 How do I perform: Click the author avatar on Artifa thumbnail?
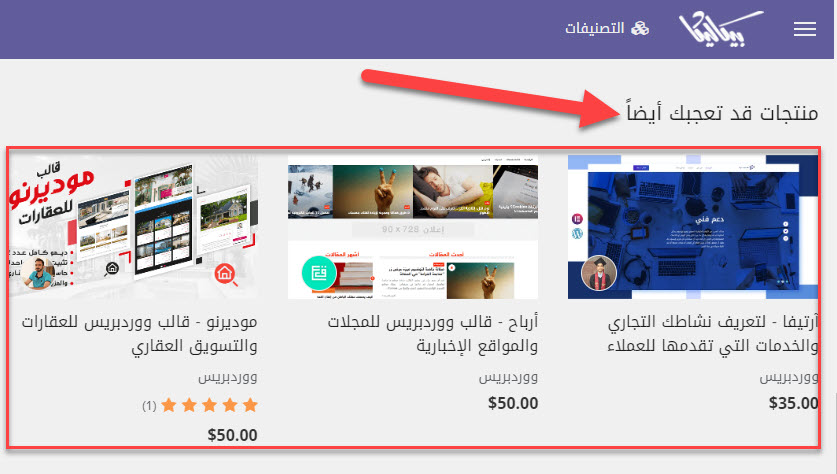click(599, 273)
